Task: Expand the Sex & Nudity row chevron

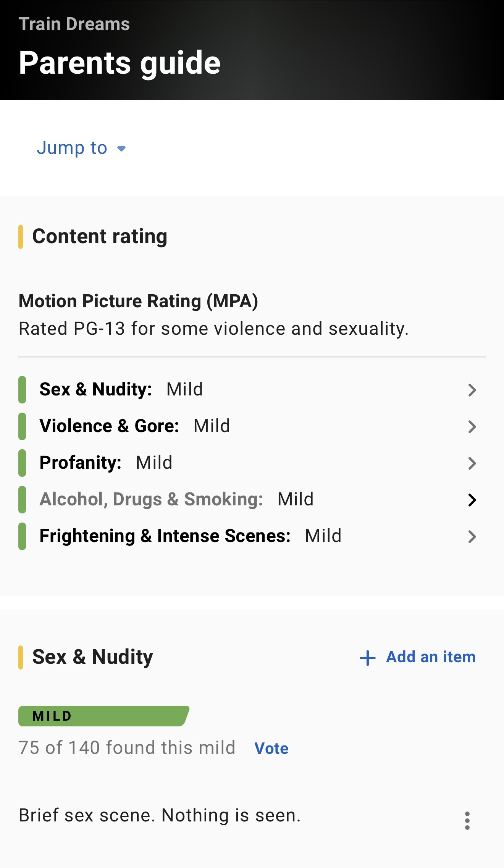Action: pos(472,390)
